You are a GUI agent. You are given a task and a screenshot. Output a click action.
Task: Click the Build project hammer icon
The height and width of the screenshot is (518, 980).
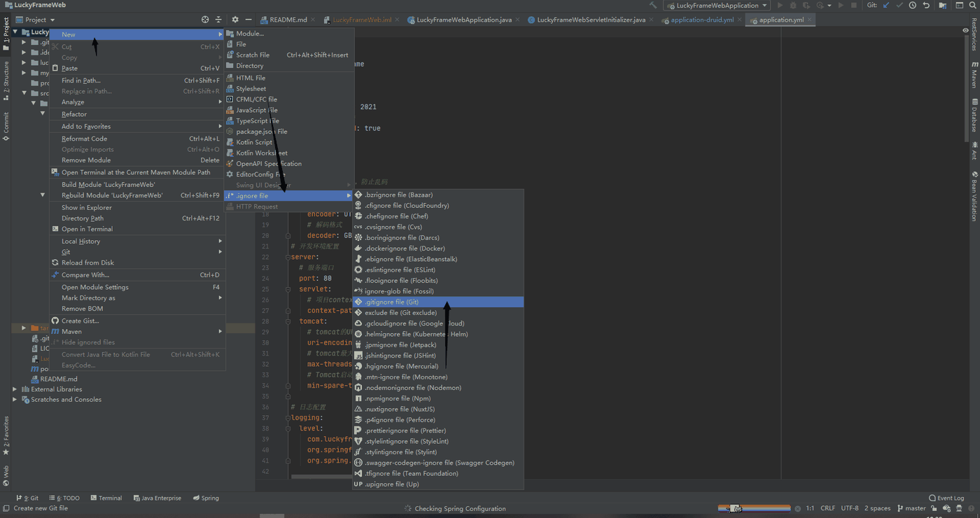pos(653,6)
